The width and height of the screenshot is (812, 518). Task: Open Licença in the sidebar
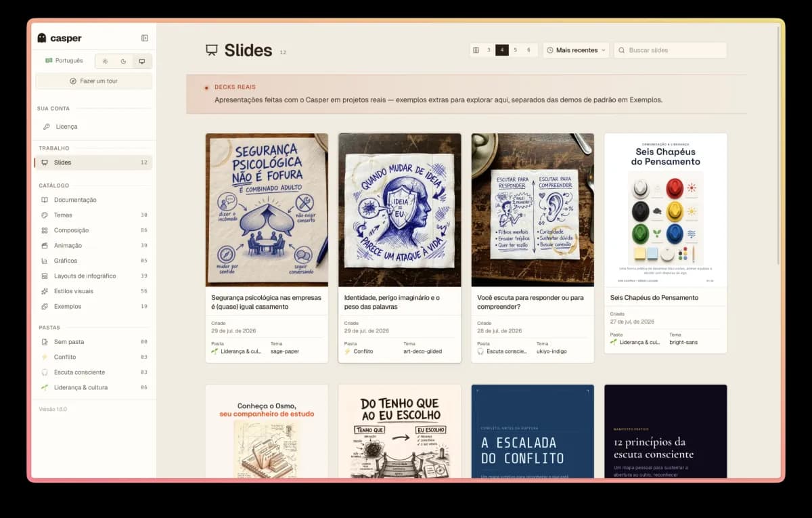93,127
